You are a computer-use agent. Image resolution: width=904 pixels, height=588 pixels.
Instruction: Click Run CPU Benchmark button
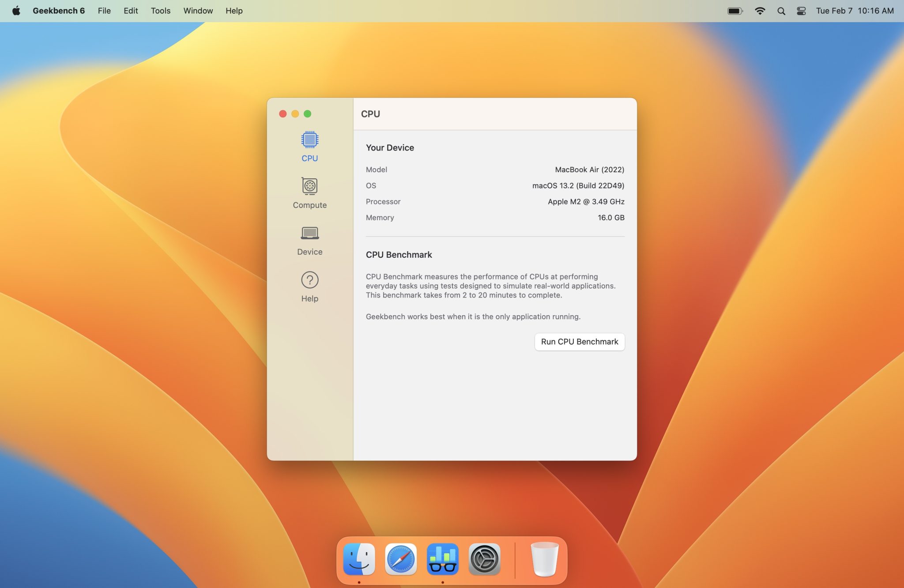pos(579,342)
